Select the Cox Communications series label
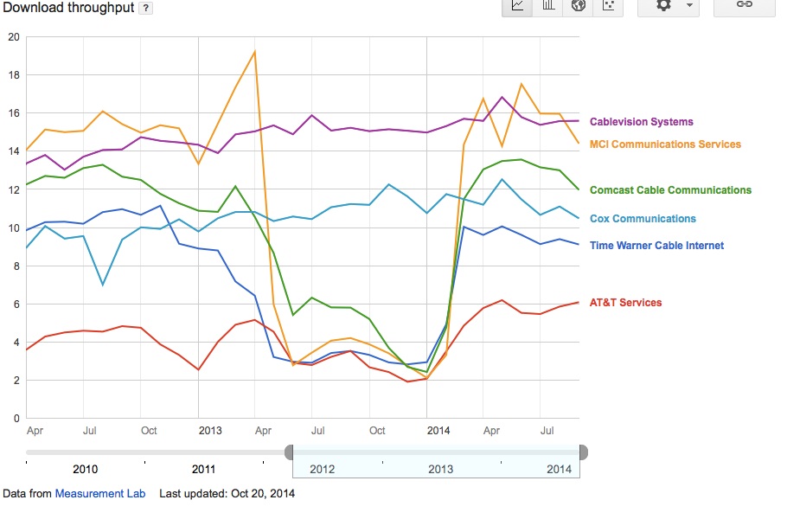Viewport: 787px width, 532px height. pyautogui.click(x=643, y=218)
